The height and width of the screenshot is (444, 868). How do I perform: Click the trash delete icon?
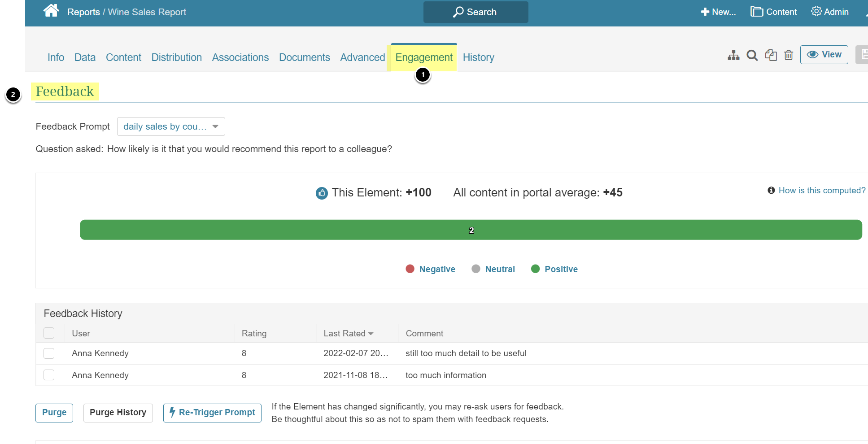pos(789,55)
